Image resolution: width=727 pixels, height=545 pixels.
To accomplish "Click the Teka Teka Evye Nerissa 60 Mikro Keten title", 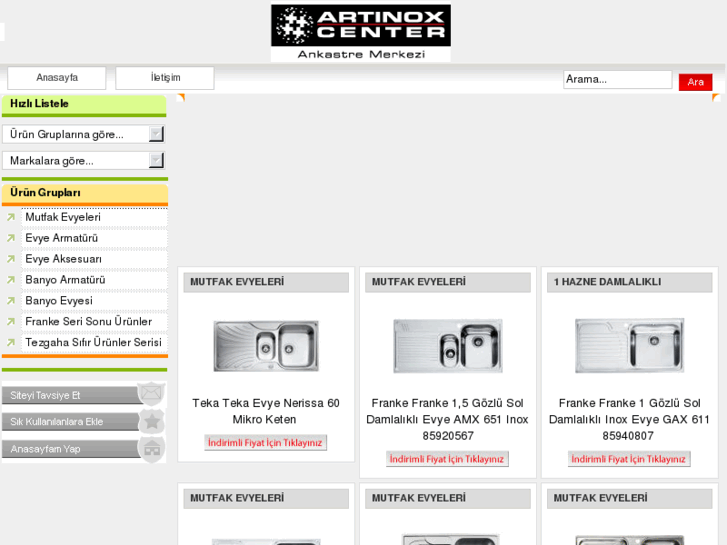I will pyautogui.click(x=266, y=411).
